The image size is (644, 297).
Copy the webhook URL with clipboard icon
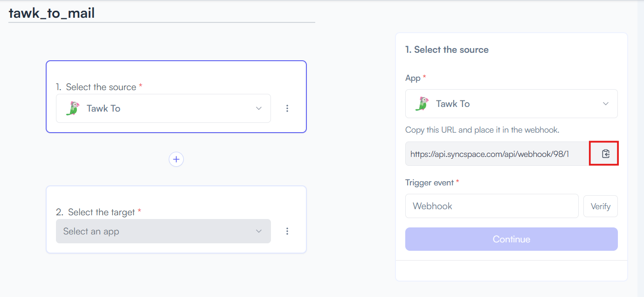605,154
